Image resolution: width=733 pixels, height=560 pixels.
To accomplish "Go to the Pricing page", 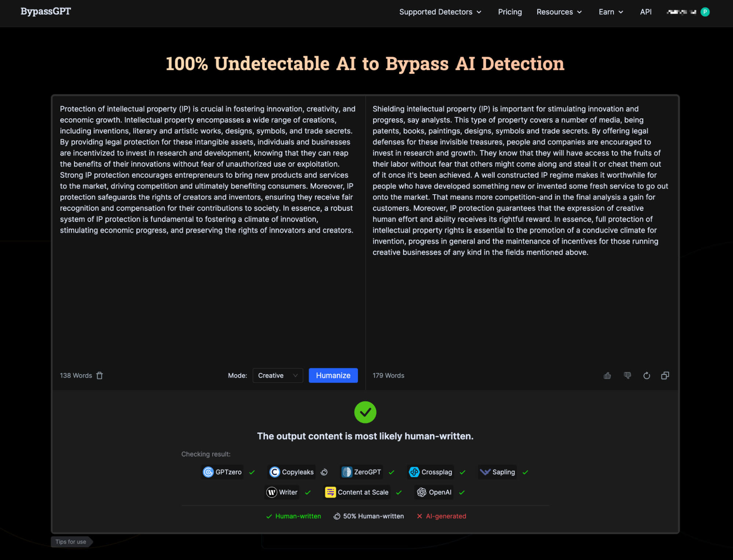I will click(x=510, y=12).
